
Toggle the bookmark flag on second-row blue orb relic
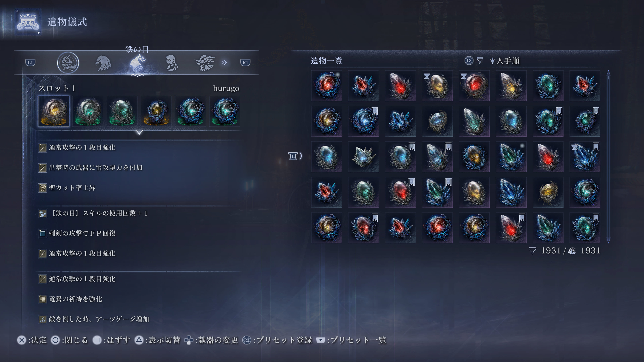pos(374,111)
